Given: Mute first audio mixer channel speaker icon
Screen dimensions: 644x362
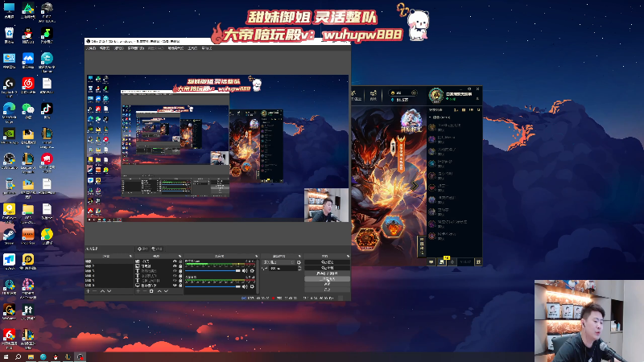Looking at the screenshot, I should click(x=245, y=270).
